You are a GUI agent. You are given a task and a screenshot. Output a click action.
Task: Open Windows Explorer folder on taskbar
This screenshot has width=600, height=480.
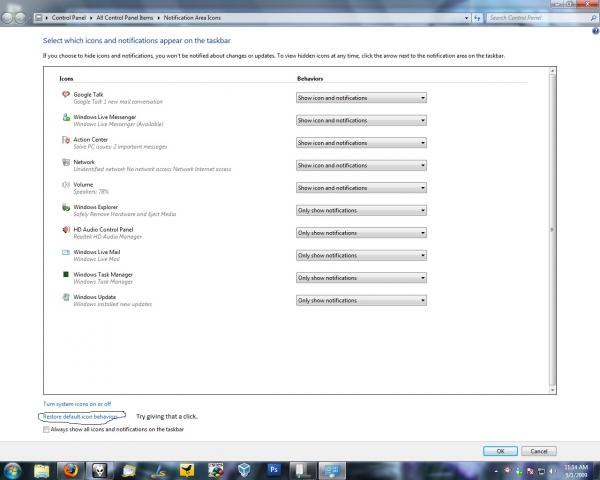42,470
